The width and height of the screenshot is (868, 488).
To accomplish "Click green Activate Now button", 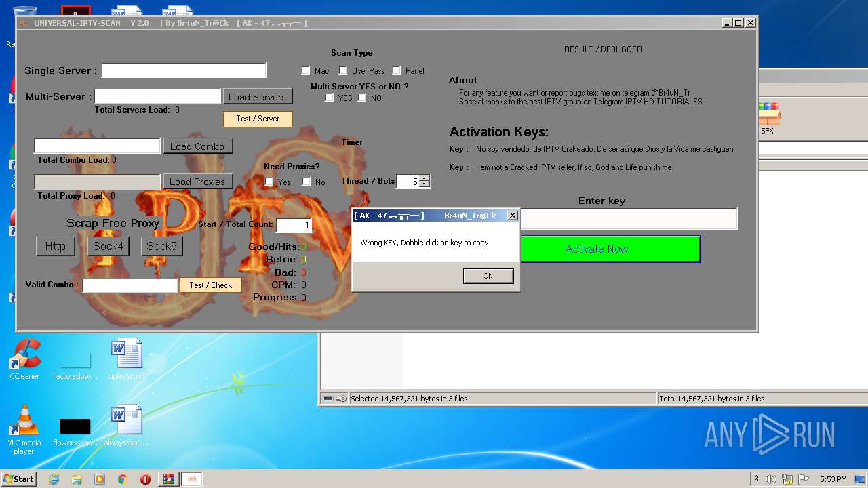I will (610, 249).
